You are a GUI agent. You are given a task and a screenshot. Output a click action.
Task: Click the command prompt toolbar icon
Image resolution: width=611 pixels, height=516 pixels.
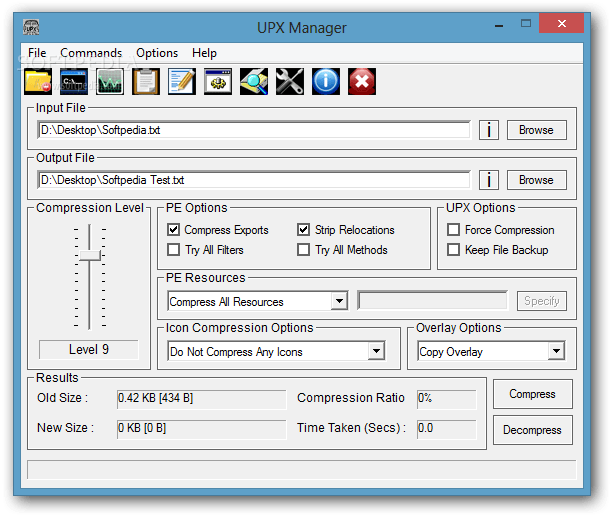[74, 81]
